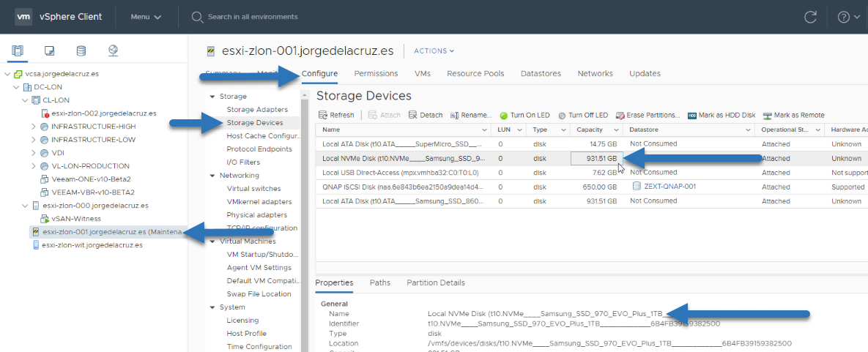Click the Rename toolbar button

coord(471,115)
